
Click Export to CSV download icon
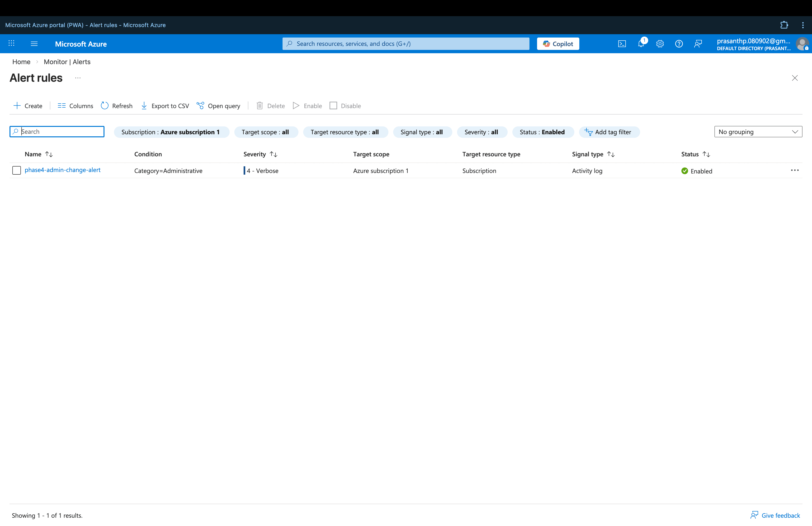tap(144, 106)
